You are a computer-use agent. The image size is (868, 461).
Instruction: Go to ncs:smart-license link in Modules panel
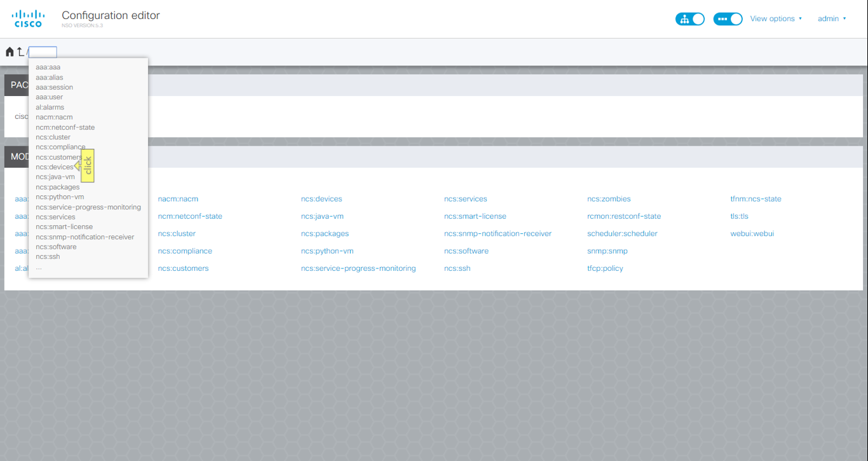point(475,216)
